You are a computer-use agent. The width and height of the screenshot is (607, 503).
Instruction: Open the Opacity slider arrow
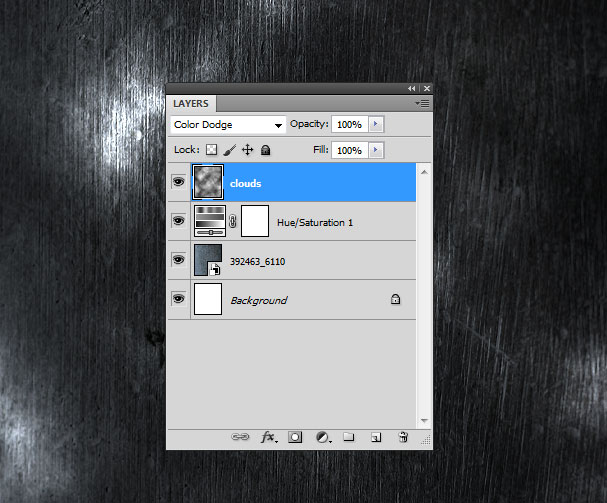point(376,124)
